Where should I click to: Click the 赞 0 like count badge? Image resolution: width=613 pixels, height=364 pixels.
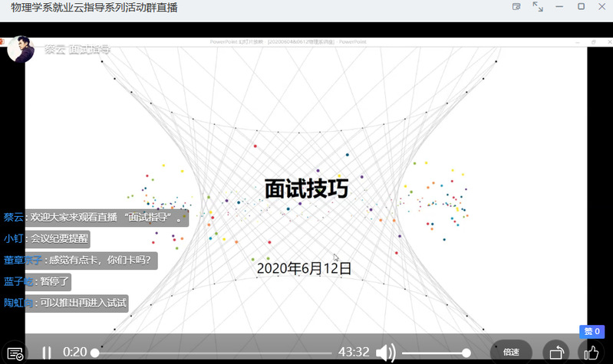592,332
